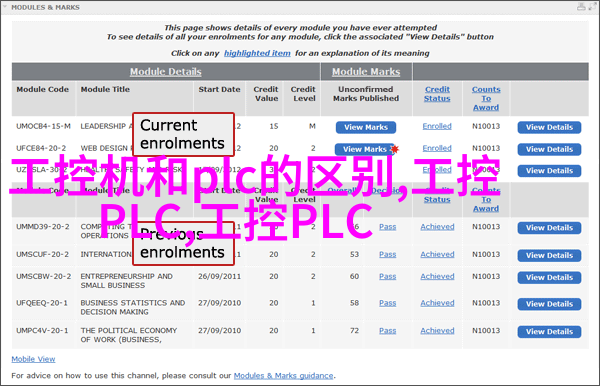
Task: View Marks for module UMOCB4-15-M
Action: tap(366, 127)
